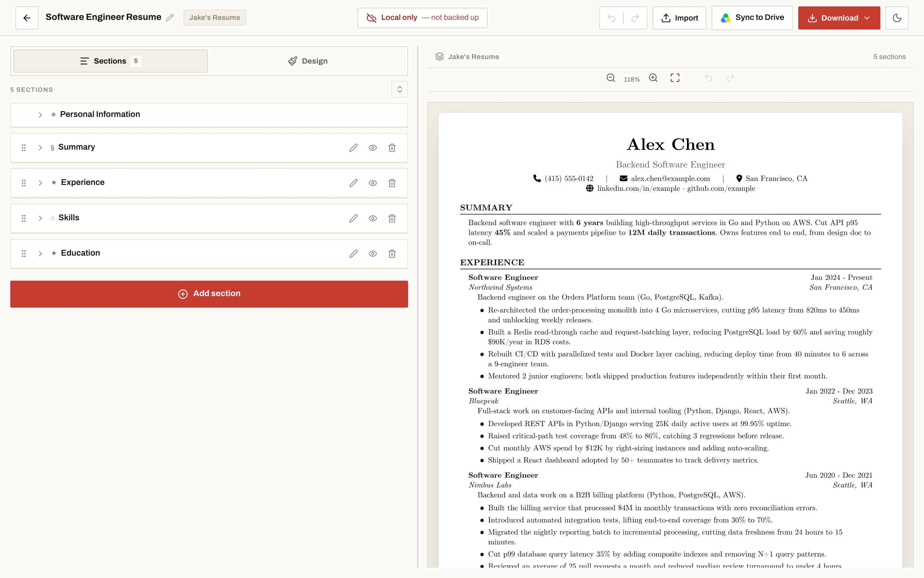Hide the Education section via eye icon
The image size is (924, 578).
click(x=373, y=254)
